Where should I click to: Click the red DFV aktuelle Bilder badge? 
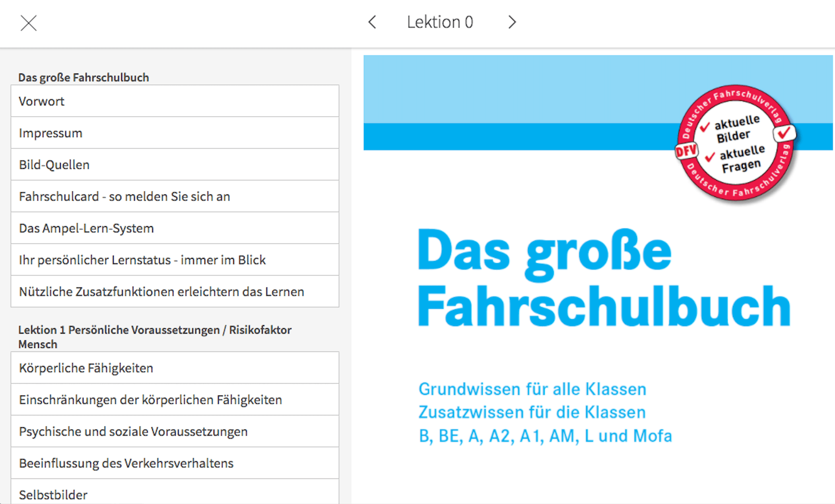(x=736, y=142)
